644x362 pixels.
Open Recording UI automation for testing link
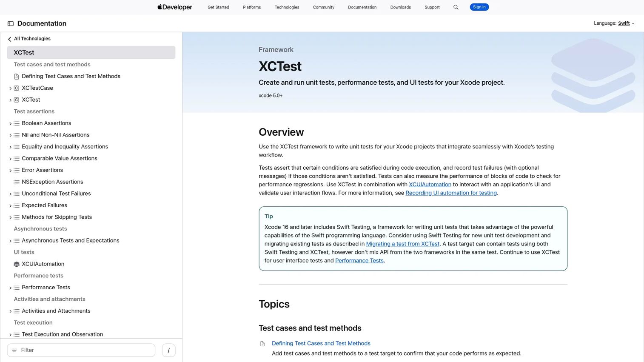[451, 193]
